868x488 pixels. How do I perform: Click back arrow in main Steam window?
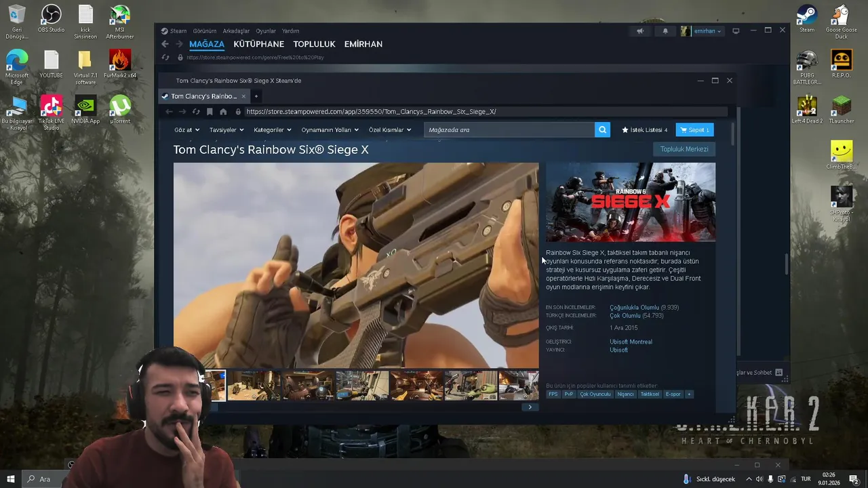165,44
